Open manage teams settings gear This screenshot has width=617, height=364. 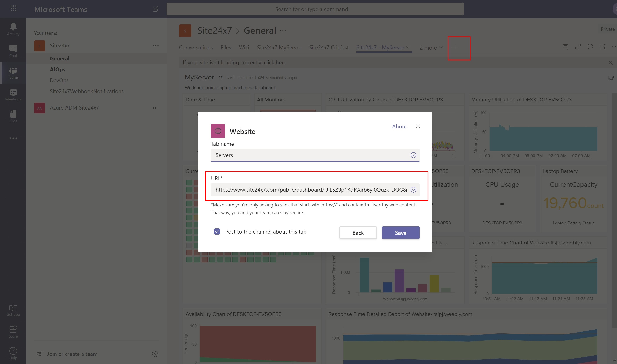click(x=155, y=354)
